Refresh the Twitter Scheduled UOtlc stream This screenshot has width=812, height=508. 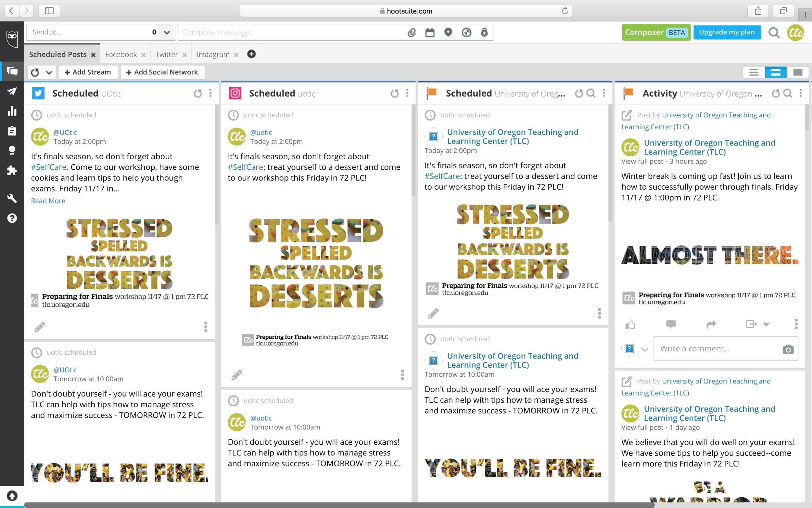198,93
